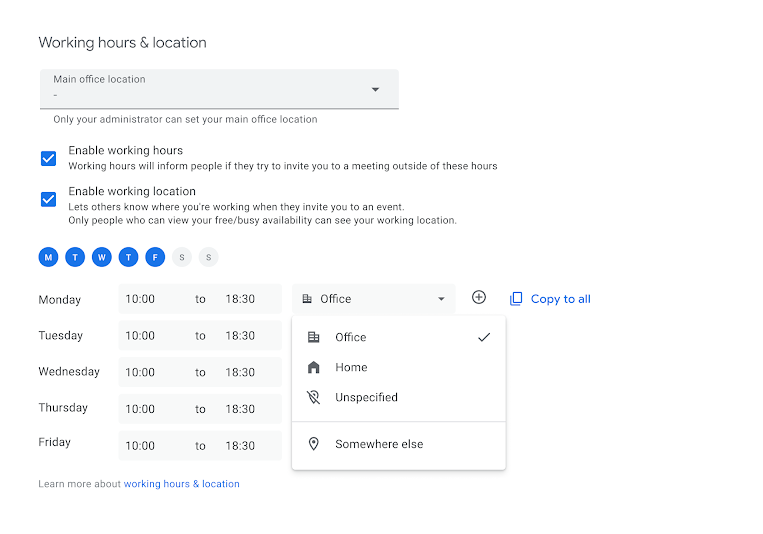The width and height of the screenshot is (763, 534).
Task: Click the Working hours & location heading
Action: pyautogui.click(x=123, y=43)
